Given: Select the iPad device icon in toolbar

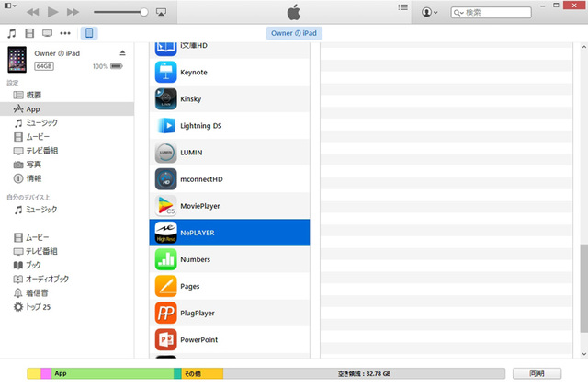Looking at the screenshot, I should [x=89, y=33].
